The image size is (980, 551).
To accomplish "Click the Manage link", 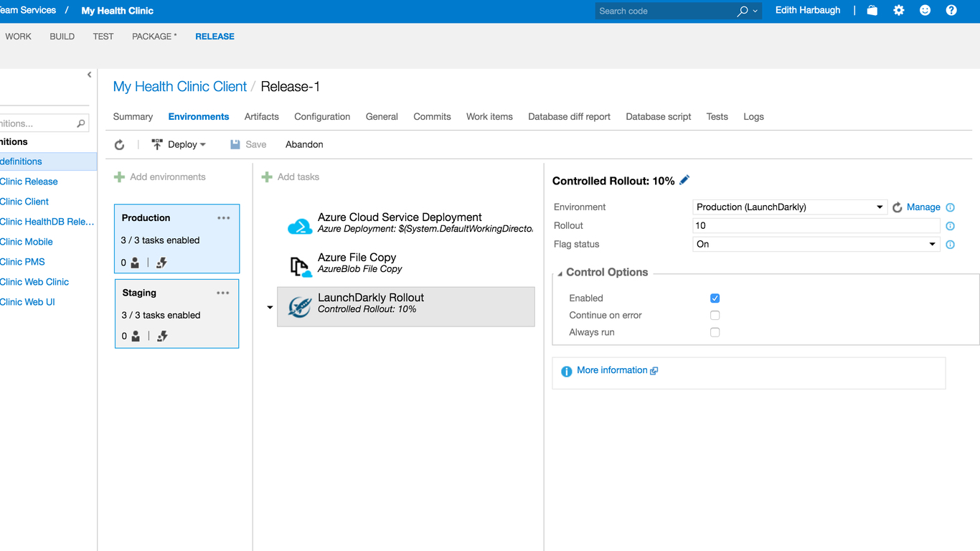I will [923, 207].
